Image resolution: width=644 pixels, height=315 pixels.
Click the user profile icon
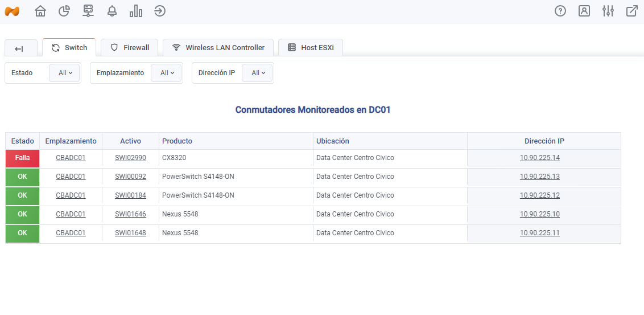coord(584,11)
